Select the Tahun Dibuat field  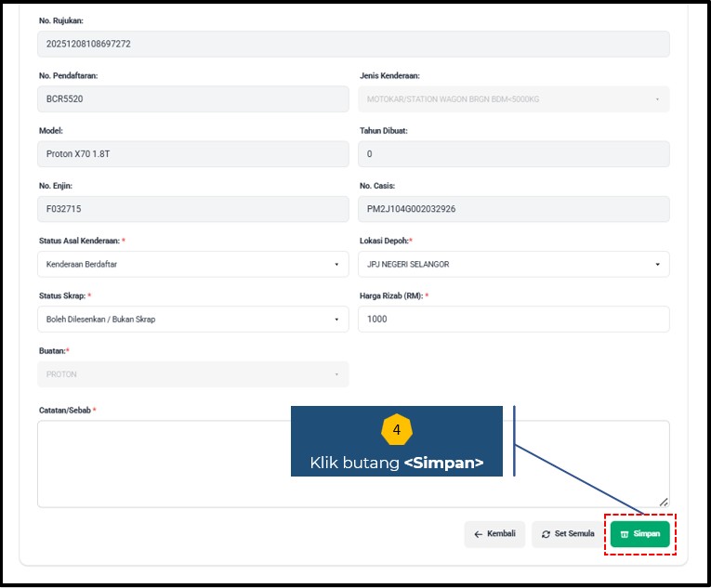pyautogui.click(x=513, y=154)
